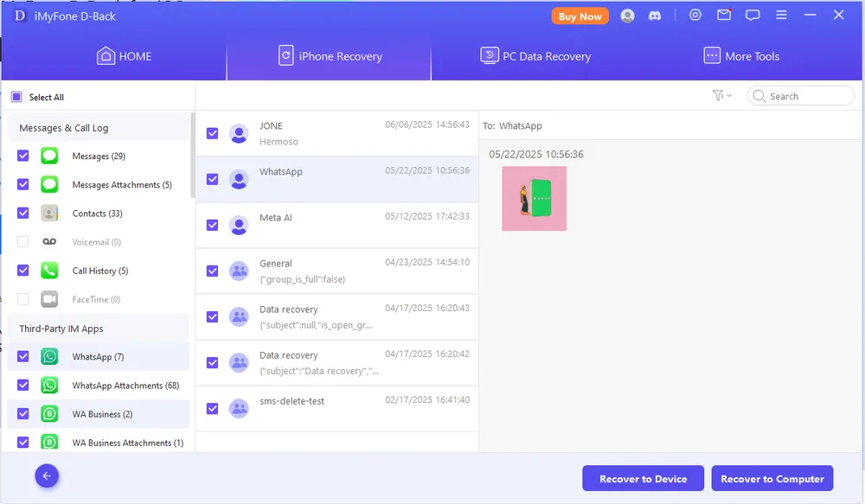The width and height of the screenshot is (865, 504).
Task: Open the mail notification icon
Action: (x=724, y=15)
